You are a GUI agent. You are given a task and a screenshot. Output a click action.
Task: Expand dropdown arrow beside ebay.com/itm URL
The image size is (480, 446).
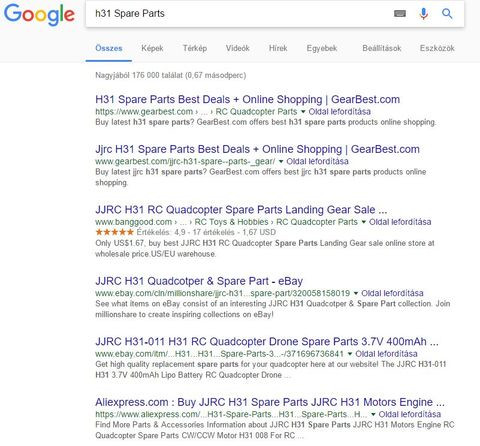[x=350, y=354]
